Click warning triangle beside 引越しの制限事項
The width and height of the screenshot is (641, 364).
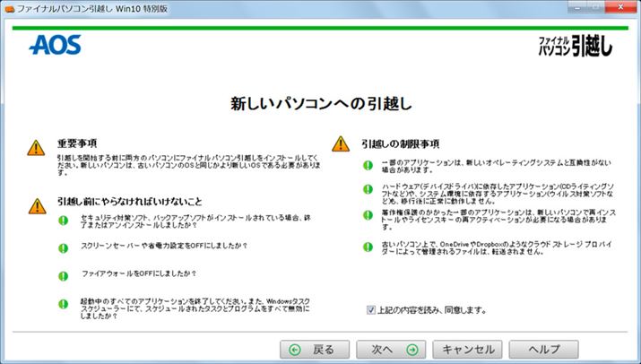coord(341,144)
